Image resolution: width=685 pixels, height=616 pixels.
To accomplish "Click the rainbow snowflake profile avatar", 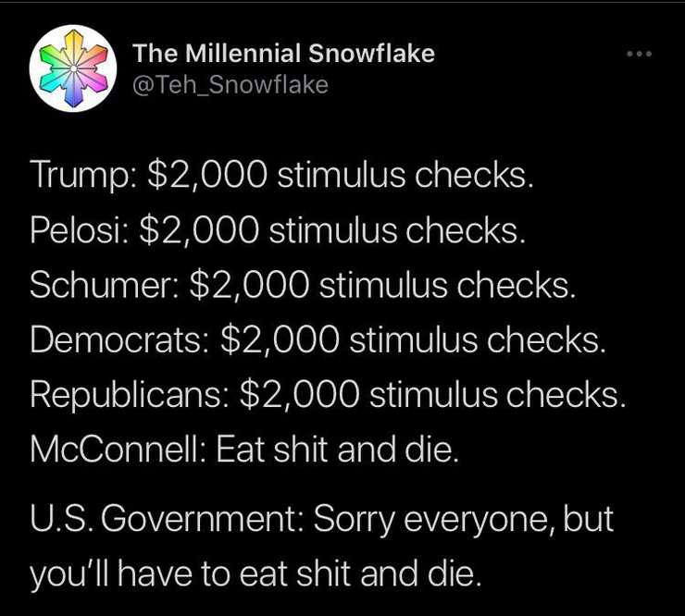I will (x=70, y=69).
